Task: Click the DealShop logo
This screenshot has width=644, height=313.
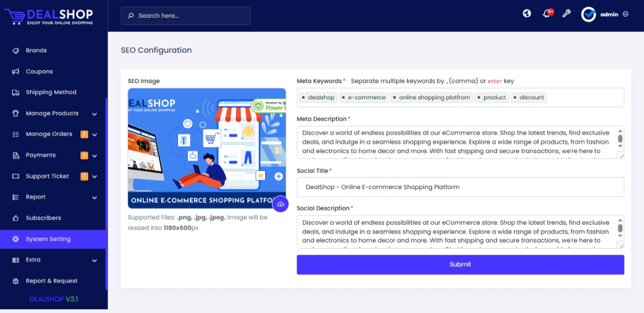Action: [x=49, y=16]
